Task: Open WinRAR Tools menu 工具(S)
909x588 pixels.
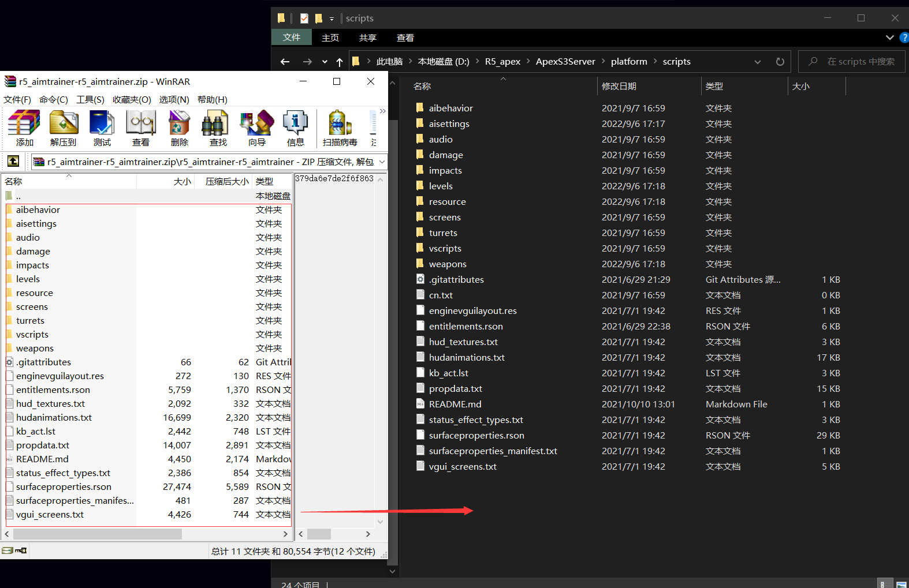Action: (91, 100)
